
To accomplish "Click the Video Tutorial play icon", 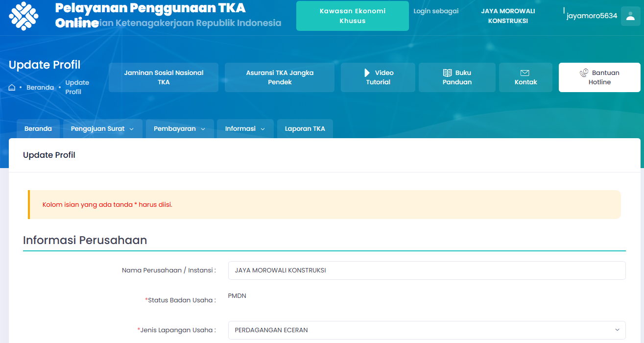I will 367,73.
